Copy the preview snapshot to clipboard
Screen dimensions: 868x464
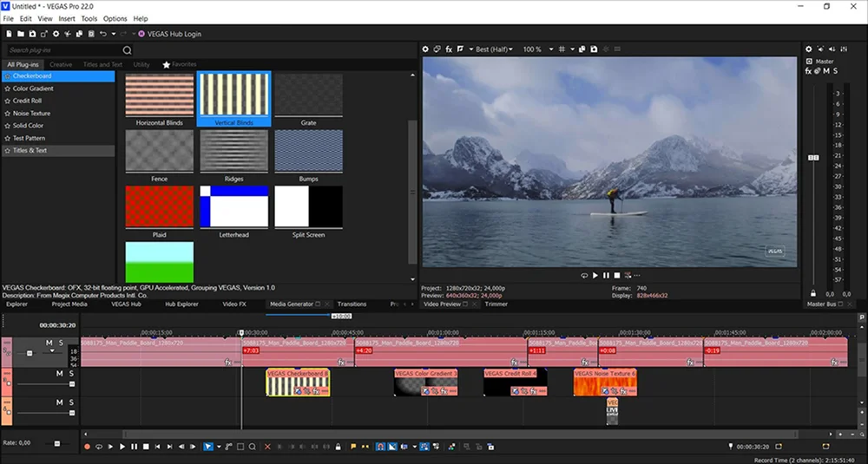582,49
